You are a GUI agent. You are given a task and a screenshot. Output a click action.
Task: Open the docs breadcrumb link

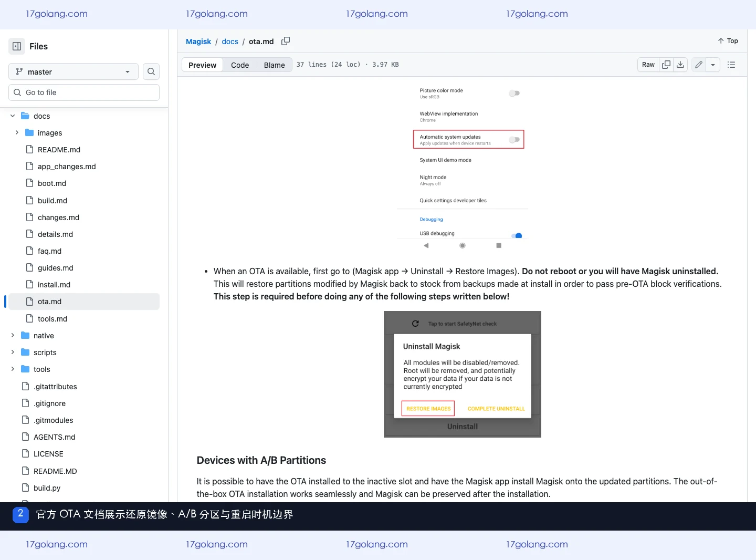[230, 42]
